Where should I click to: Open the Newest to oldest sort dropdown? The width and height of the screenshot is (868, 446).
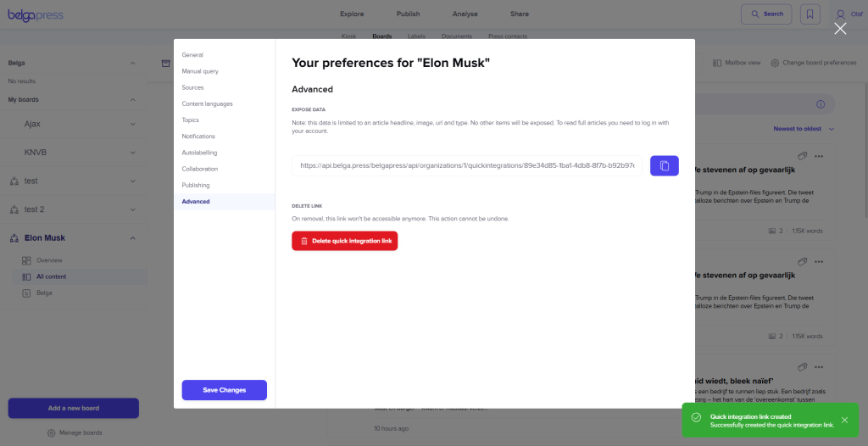(804, 129)
